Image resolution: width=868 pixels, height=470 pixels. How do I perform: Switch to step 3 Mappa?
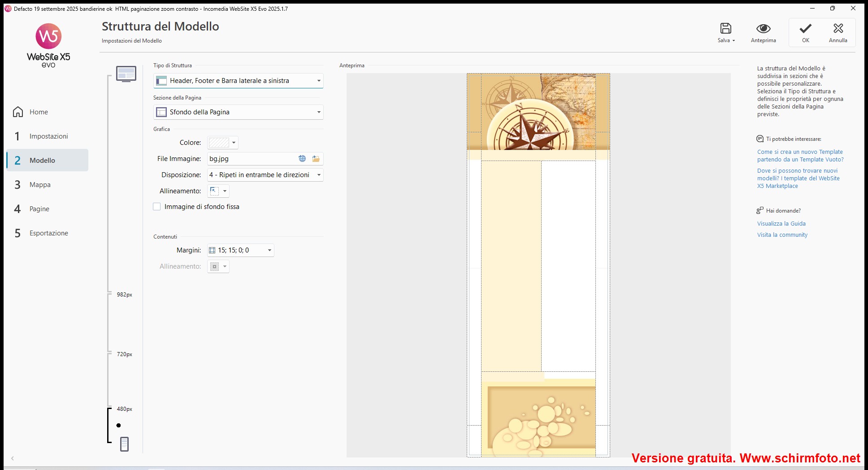(x=39, y=185)
